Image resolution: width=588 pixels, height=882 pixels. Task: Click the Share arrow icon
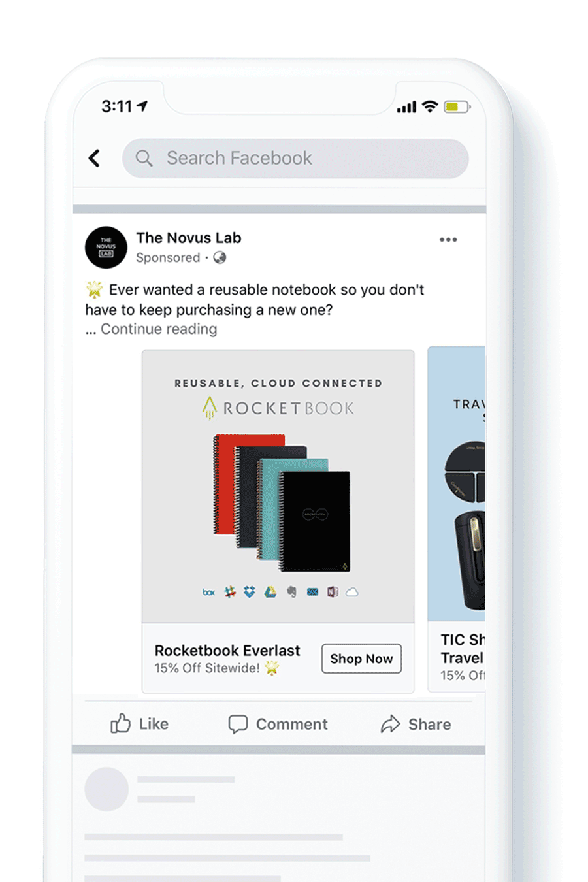pos(390,724)
